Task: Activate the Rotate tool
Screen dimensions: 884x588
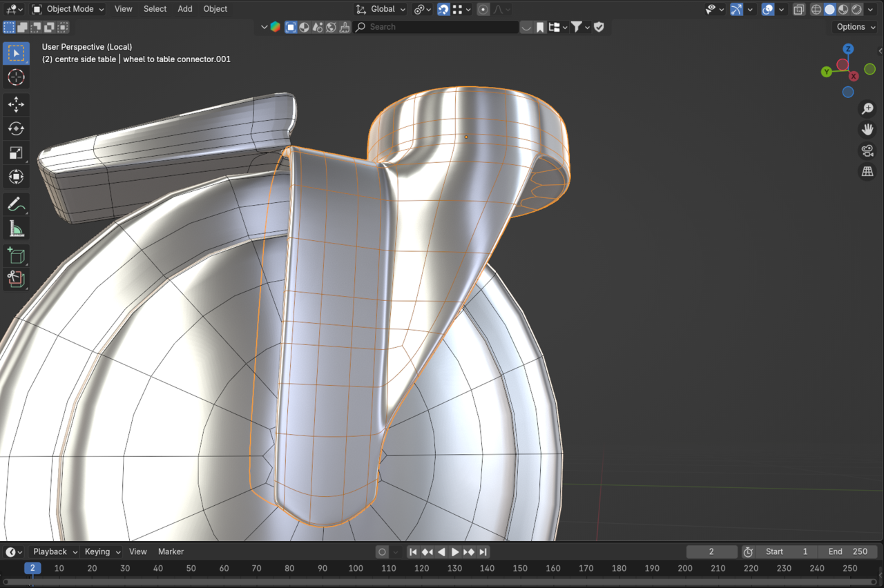Action: (16, 128)
